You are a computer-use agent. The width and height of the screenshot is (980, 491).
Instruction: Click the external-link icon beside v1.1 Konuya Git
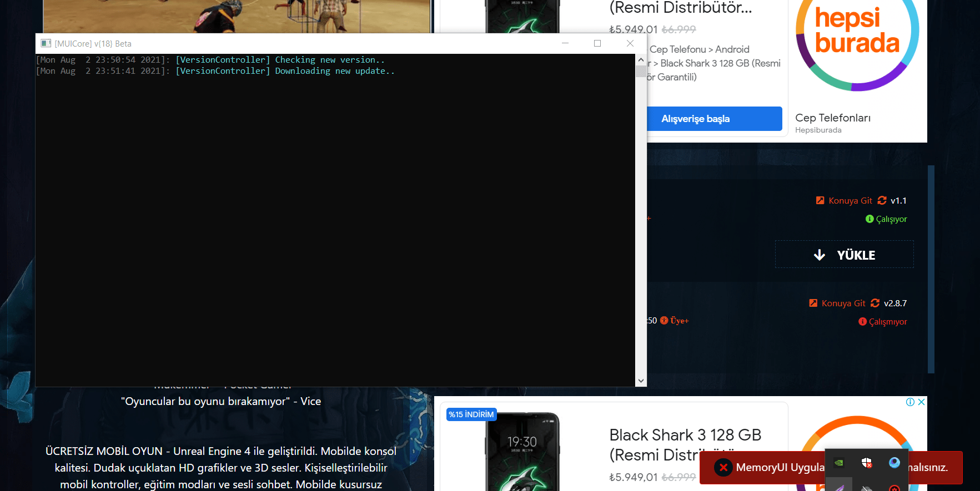tap(820, 200)
